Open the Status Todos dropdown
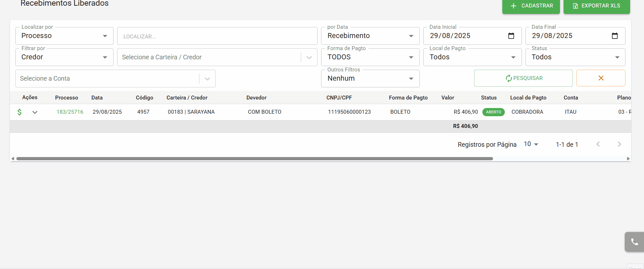 coord(575,57)
